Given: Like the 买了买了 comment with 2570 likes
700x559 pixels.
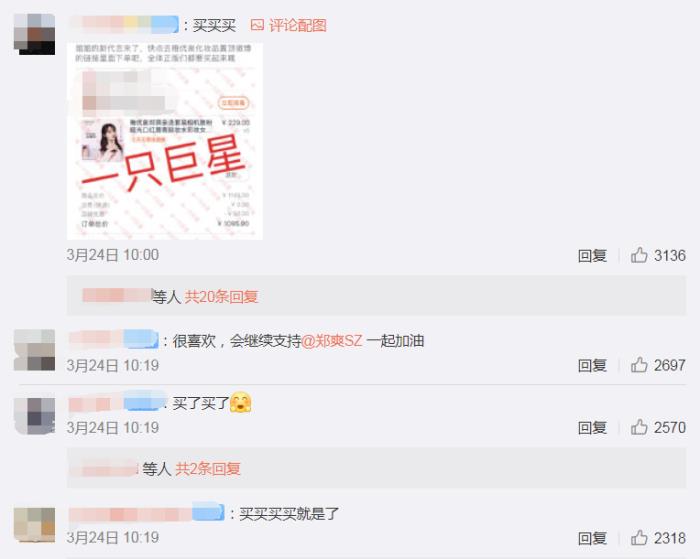Looking at the screenshot, I should click(639, 427).
